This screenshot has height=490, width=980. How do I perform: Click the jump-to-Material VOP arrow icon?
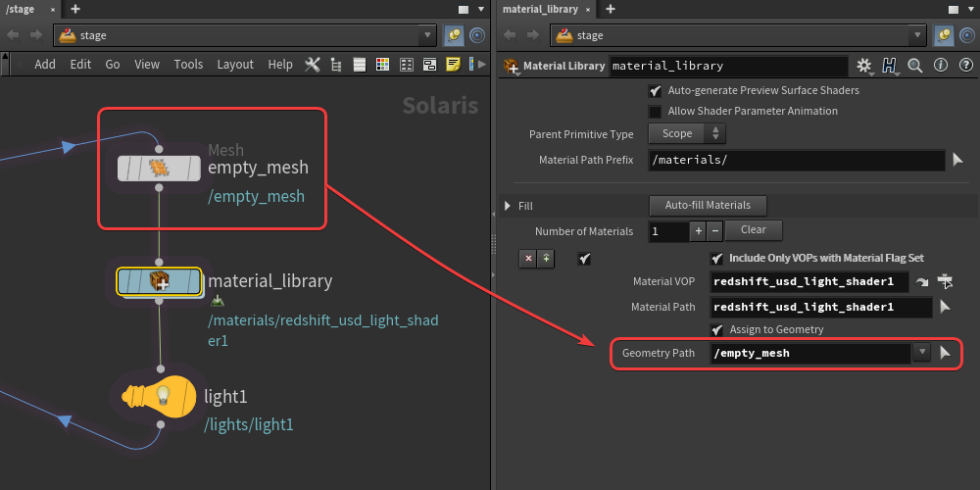922,282
